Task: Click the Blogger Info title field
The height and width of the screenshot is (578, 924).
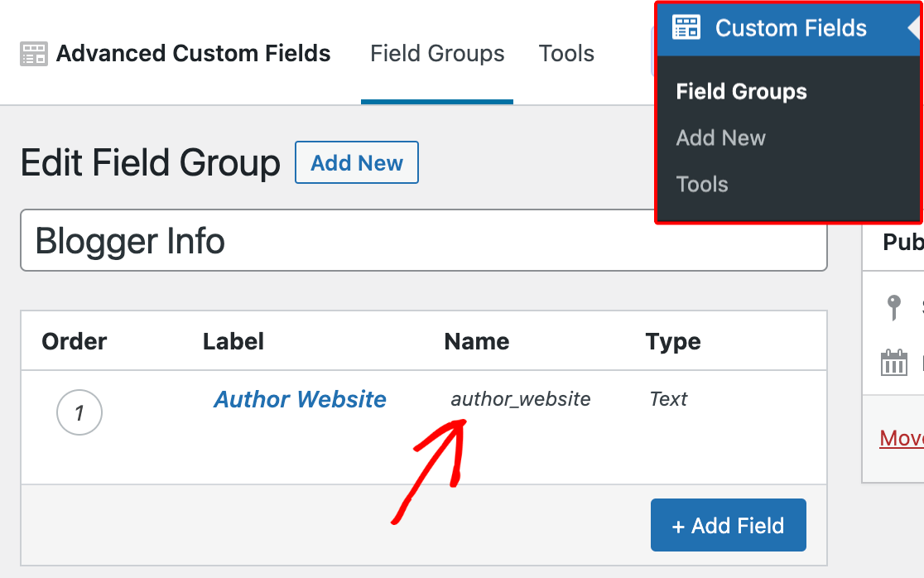Action: point(424,240)
